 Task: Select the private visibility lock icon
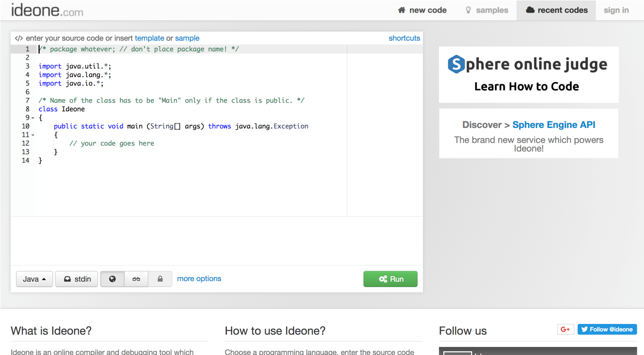160,279
